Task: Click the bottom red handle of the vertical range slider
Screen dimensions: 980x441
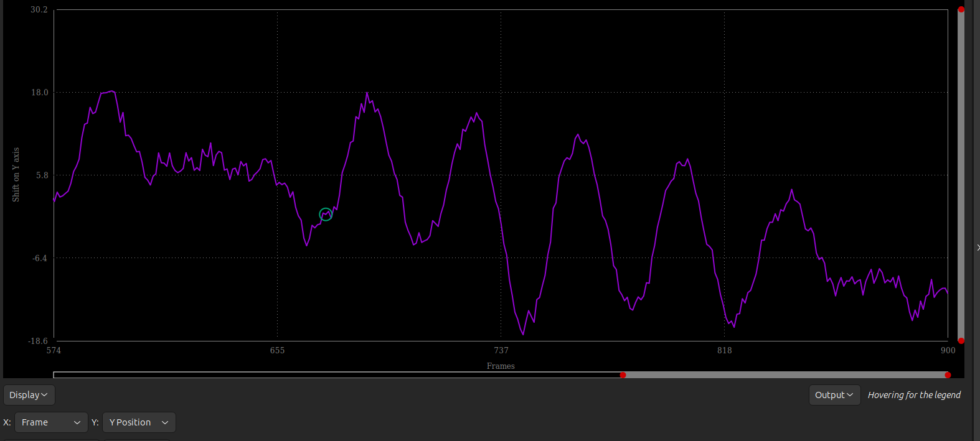Action: click(x=961, y=341)
